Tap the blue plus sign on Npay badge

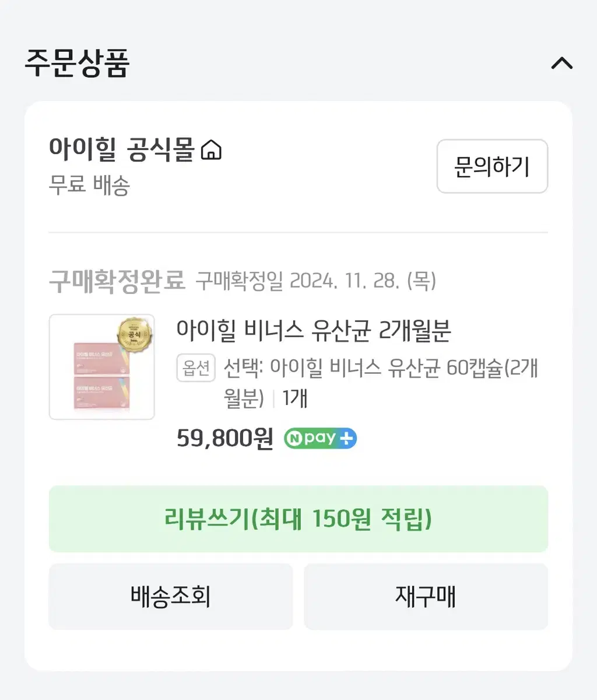[x=346, y=438]
